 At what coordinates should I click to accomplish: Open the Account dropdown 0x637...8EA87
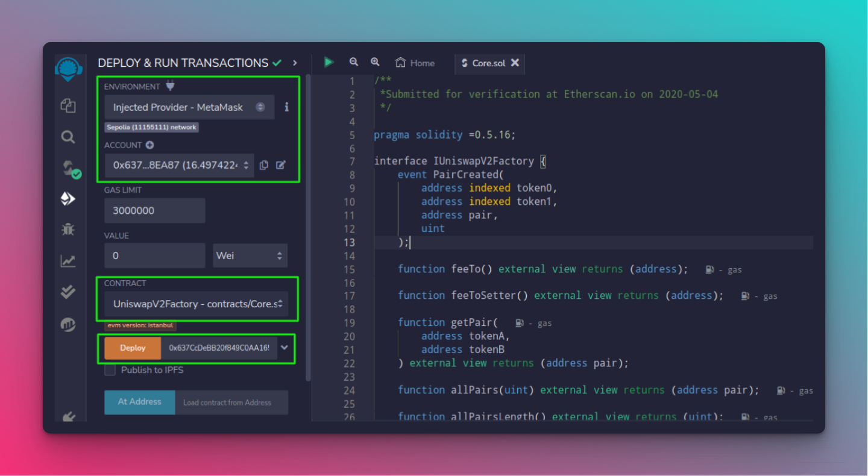180,165
